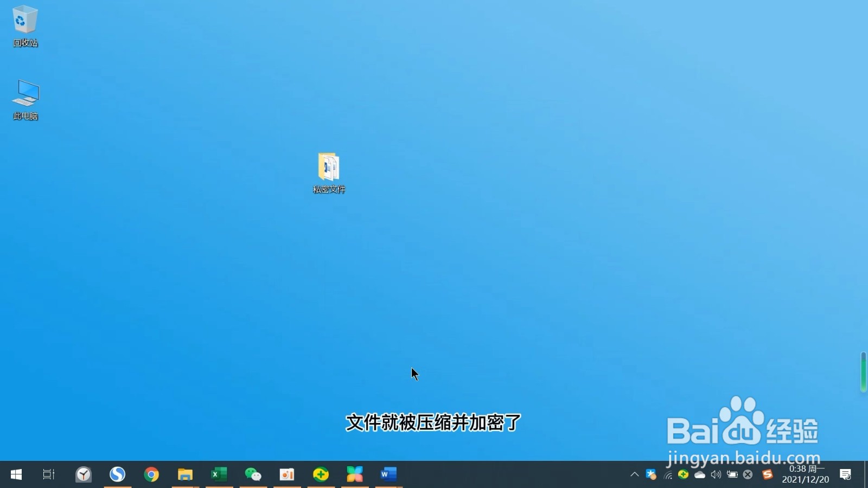
Task: Open the Sogou browser from the taskbar
Action: [x=117, y=474]
